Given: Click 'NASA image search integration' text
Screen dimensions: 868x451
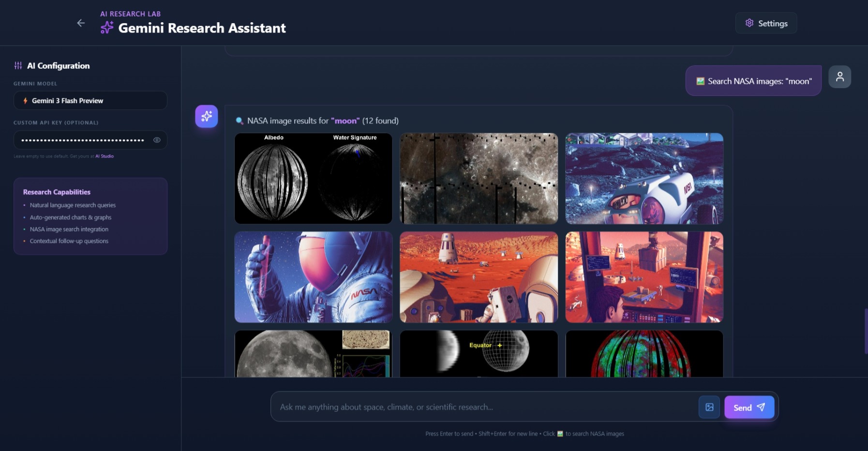Looking at the screenshot, I should (69, 229).
